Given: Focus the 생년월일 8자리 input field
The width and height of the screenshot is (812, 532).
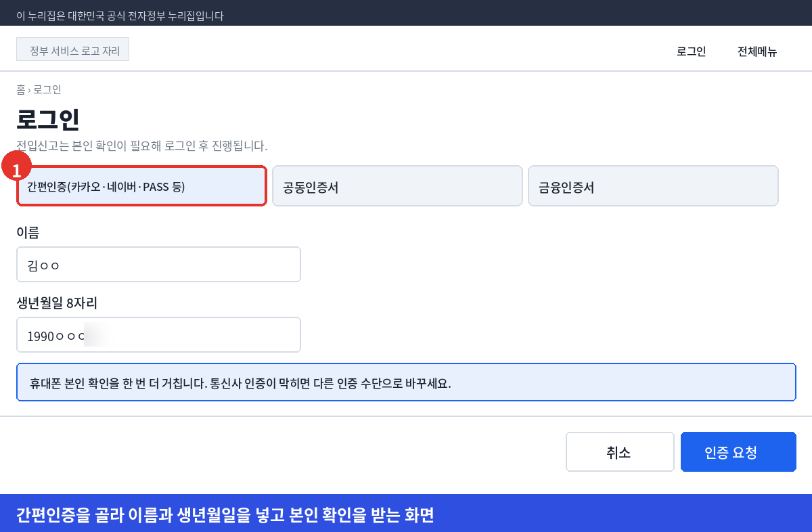Looking at the screenshot, I should (158, 335).
